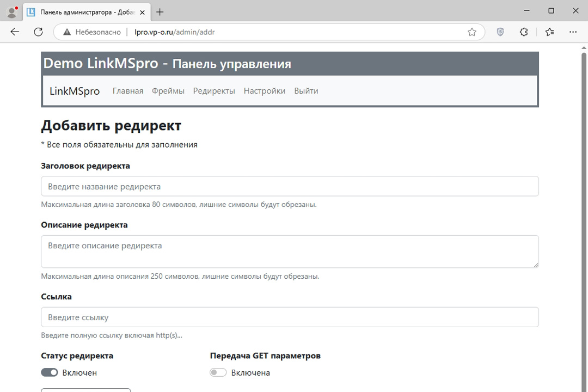This screenshot has width=588, height=392.
Task: Open a new browser tab
Action: pos(160,12)
